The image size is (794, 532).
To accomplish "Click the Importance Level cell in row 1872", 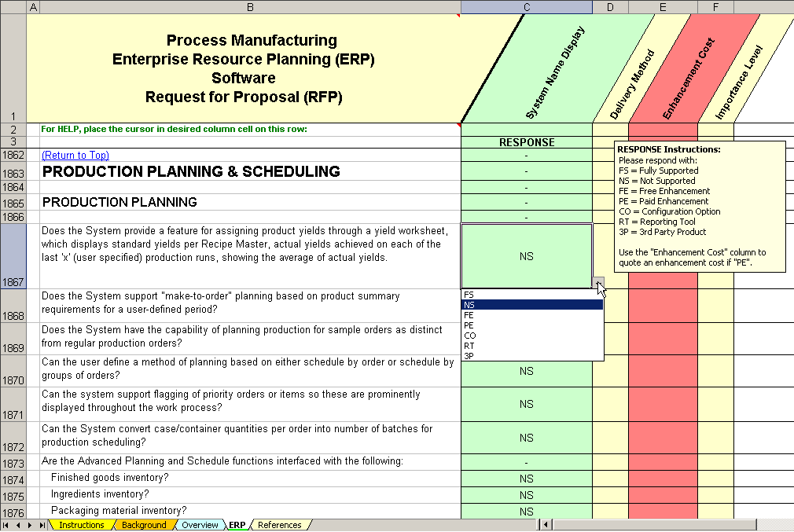I will [715, 438].
